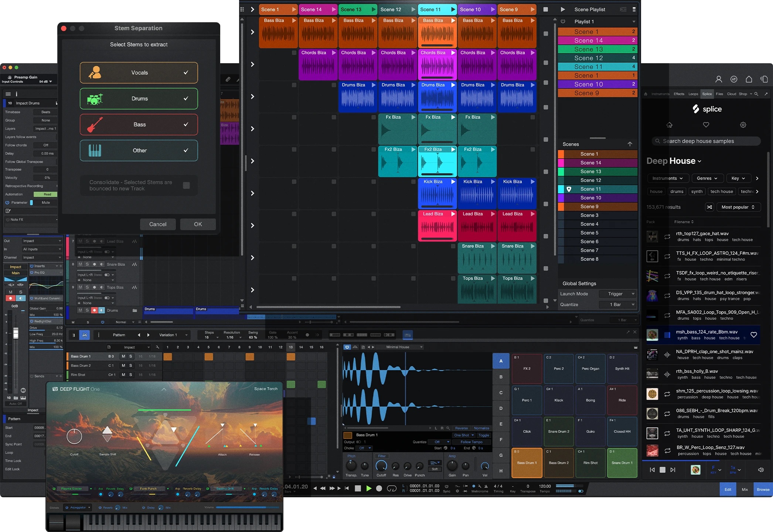The image size is (773, 532).
Task: Shuffle the Splice search results
Action: tap(709, 207)
